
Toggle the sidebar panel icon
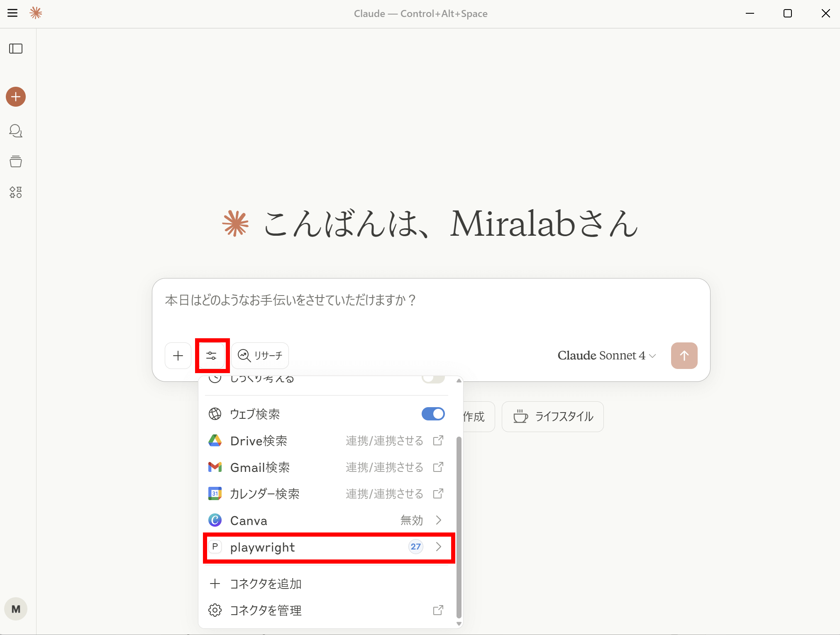16,49
